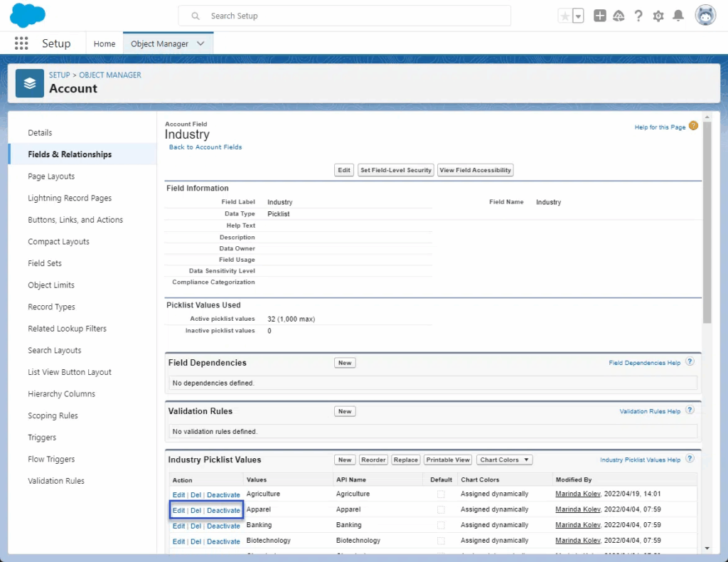
Task: Open the App Launcher grid icon
Action: pos(21,43)
